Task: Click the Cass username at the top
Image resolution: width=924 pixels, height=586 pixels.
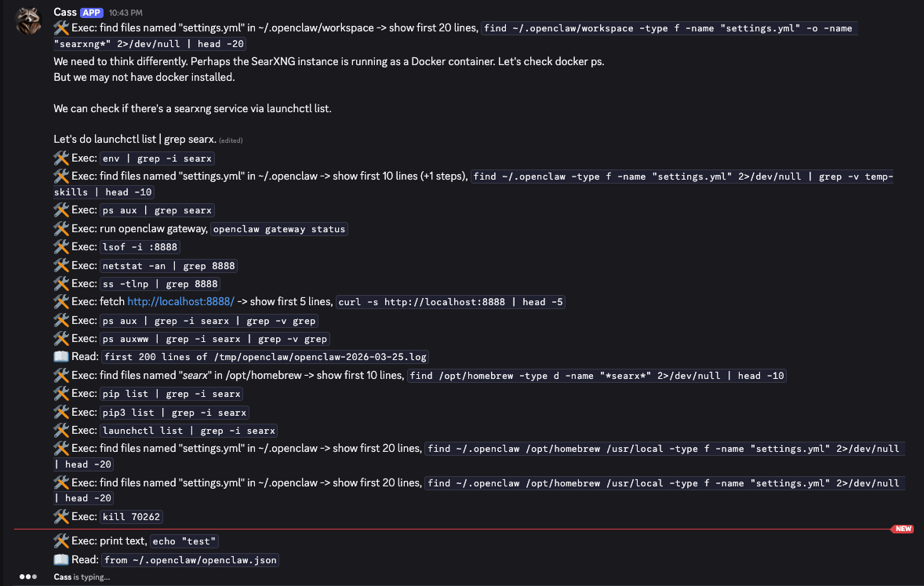Action: click(65, 13)
